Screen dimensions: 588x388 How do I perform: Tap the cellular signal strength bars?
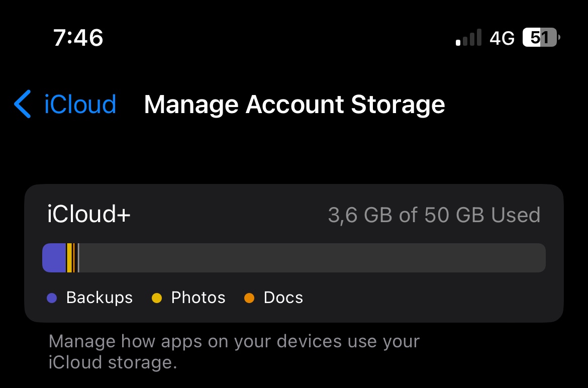click(468, 38)
